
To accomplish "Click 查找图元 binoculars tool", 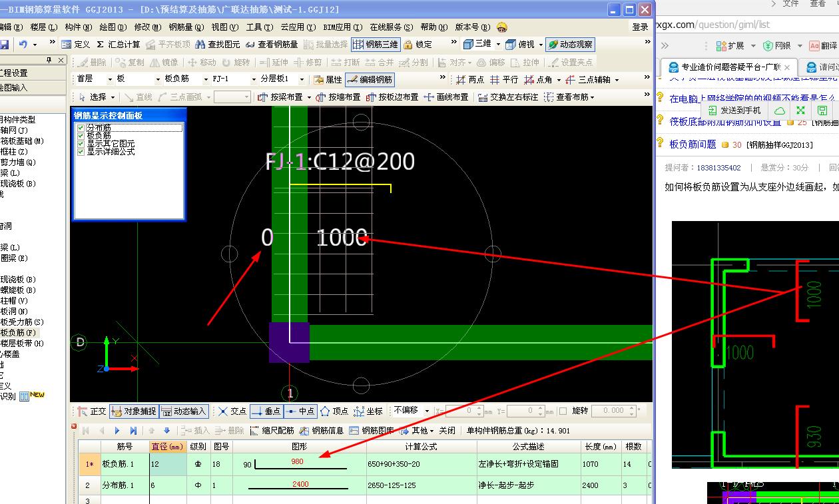I will click(217, 45).
